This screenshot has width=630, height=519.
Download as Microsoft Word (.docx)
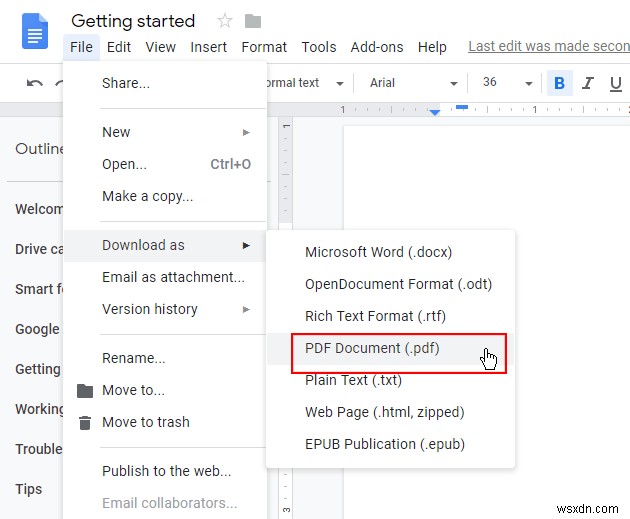coord(391,252)
